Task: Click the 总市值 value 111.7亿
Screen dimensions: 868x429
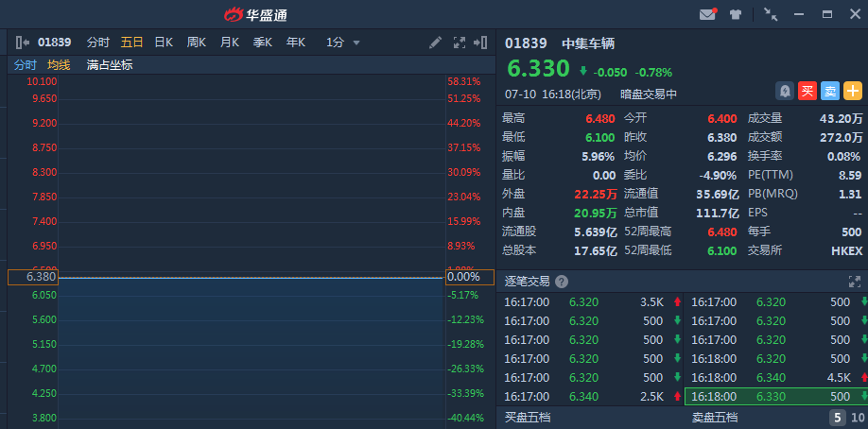Action: coord(718,213)
